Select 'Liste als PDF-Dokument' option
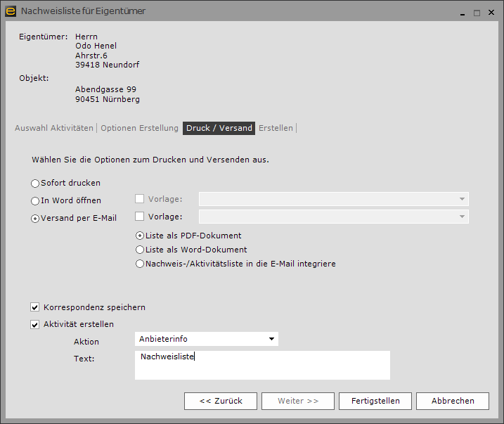 (140, 236)
